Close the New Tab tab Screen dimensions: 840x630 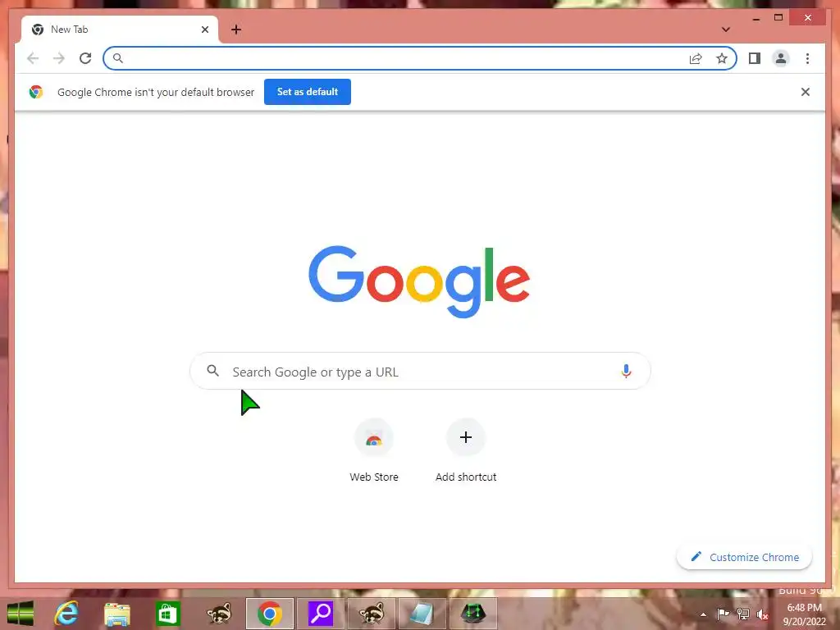[204, 30]
